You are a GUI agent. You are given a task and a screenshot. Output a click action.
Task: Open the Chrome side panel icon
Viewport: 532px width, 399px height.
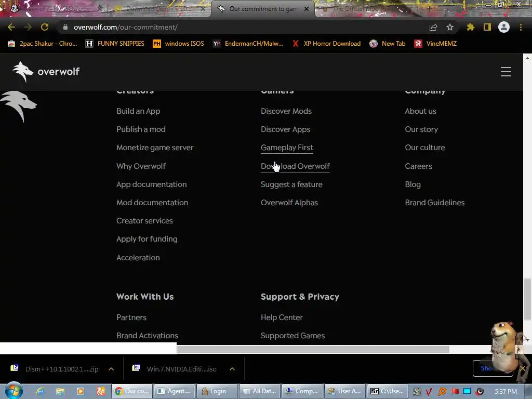[487, 27]
